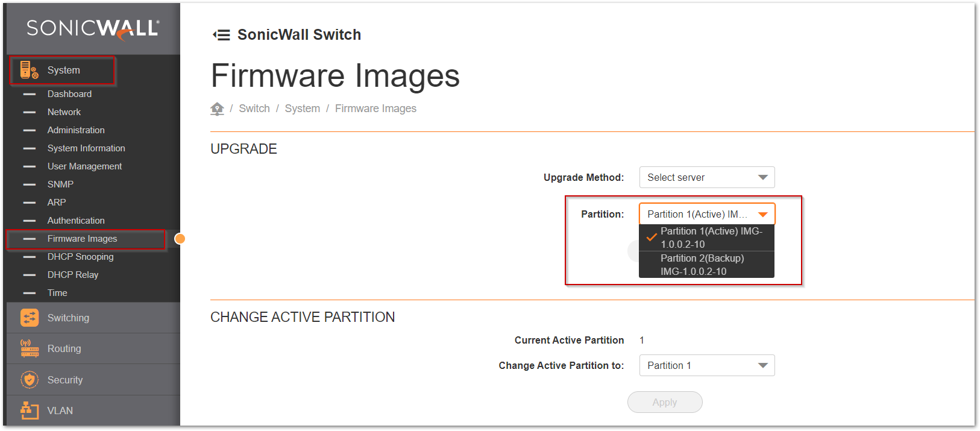Collapse the Partition dropdown arrow
Screen dimensions: 980x431
click(x=762, y=214)
